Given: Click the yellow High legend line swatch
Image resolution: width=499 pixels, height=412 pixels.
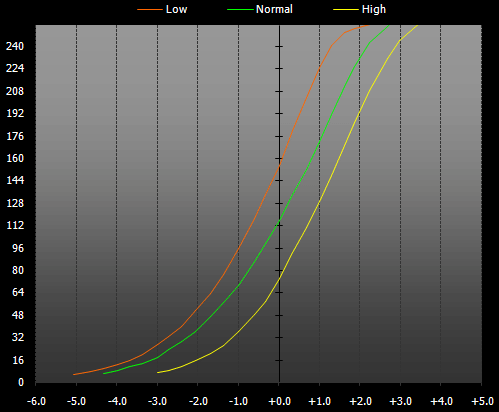Looking at the screenshot, I should tap(346, 10).
